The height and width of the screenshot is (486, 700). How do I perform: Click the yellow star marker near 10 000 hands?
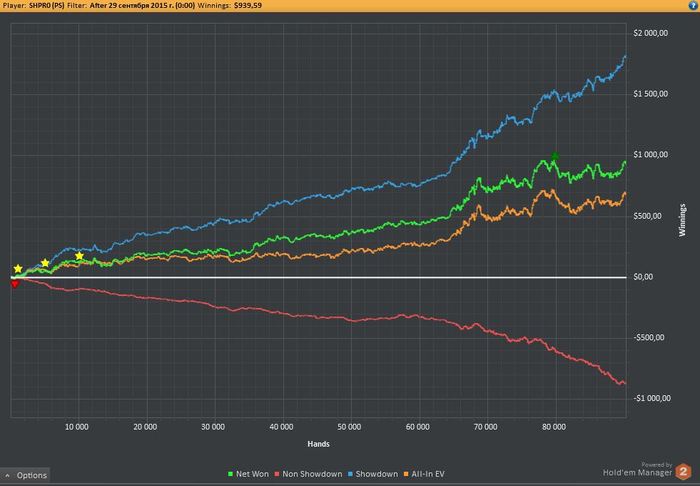click(x=79, y=256)
